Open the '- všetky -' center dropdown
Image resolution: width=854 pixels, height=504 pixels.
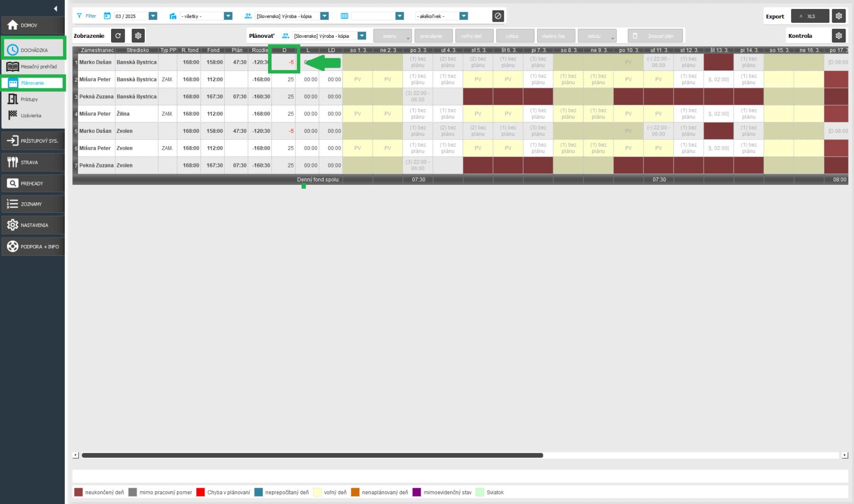(x=228, y=16)
